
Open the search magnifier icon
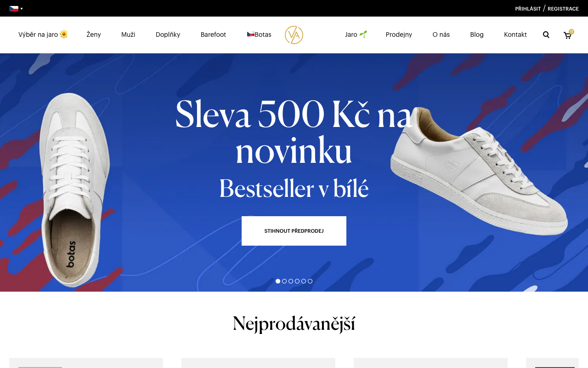tap(546, 34)
